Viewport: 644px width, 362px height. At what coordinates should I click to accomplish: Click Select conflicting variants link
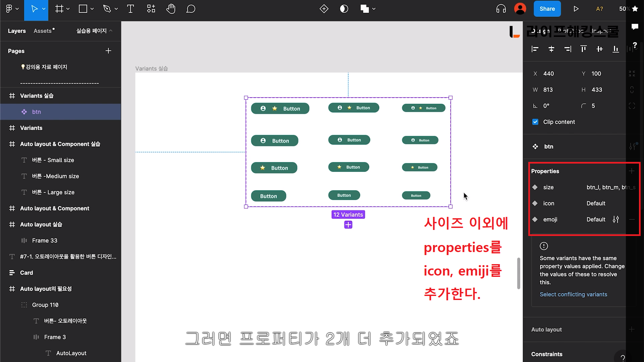click(573, 294)
